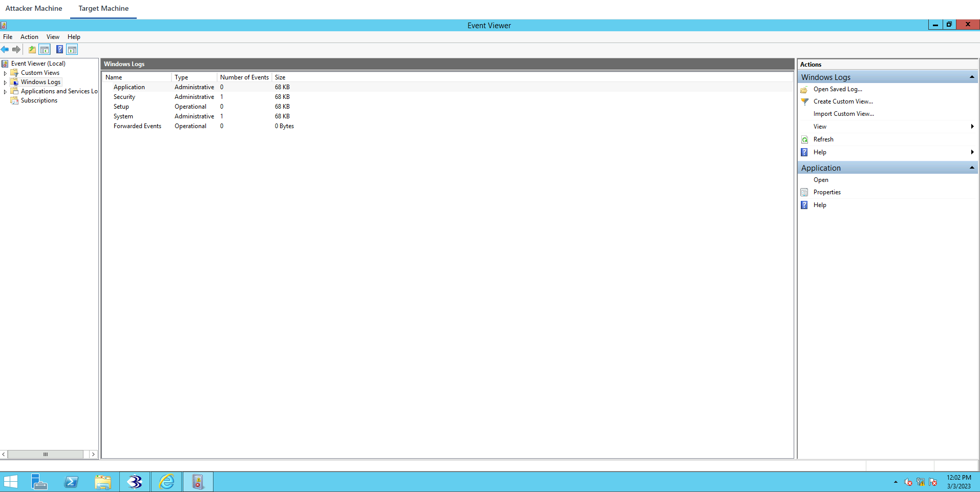Click Import Custom View... action

point(844,114)
